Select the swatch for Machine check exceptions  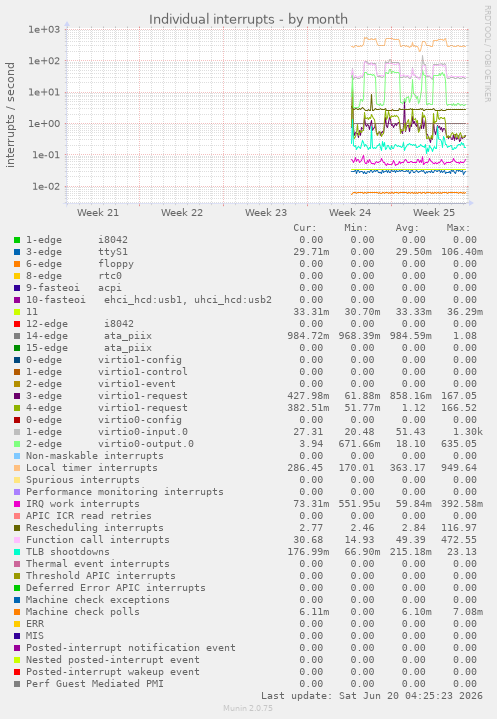(17, 600)
